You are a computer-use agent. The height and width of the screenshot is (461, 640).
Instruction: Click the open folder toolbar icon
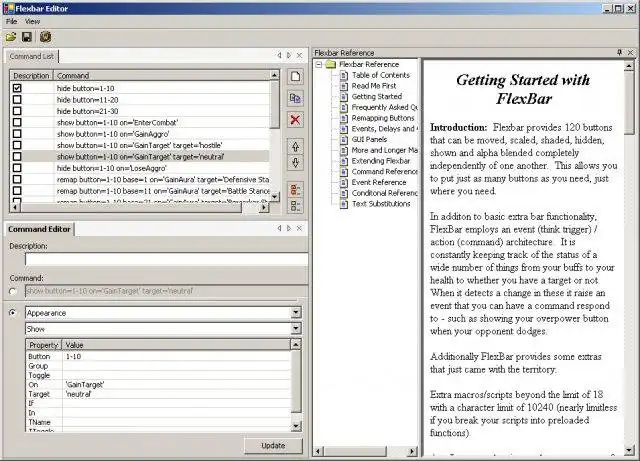click(x=11, y=37)
